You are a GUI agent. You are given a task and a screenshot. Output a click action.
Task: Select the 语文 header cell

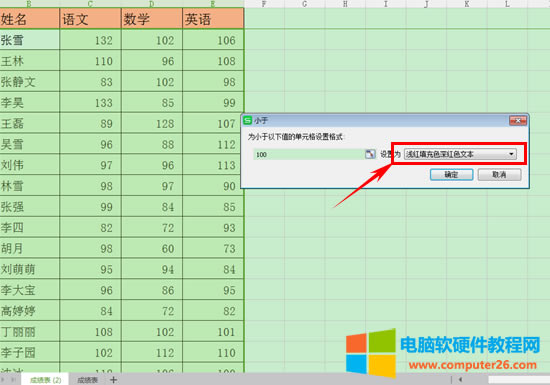[x=90, y=19]
